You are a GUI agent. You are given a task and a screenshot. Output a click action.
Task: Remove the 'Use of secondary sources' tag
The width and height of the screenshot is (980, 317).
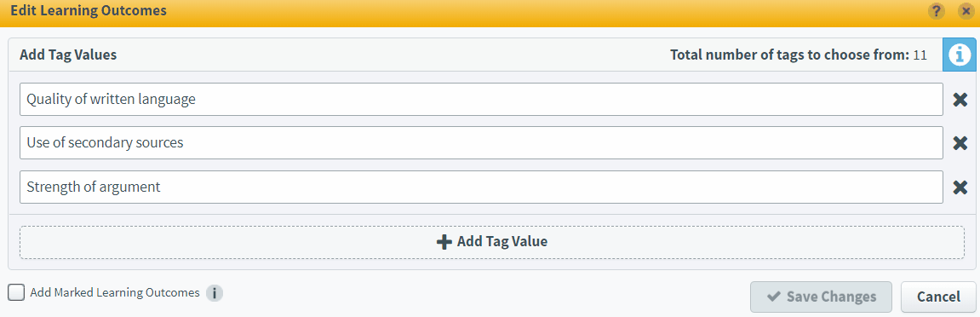click(x=960, y=143)
